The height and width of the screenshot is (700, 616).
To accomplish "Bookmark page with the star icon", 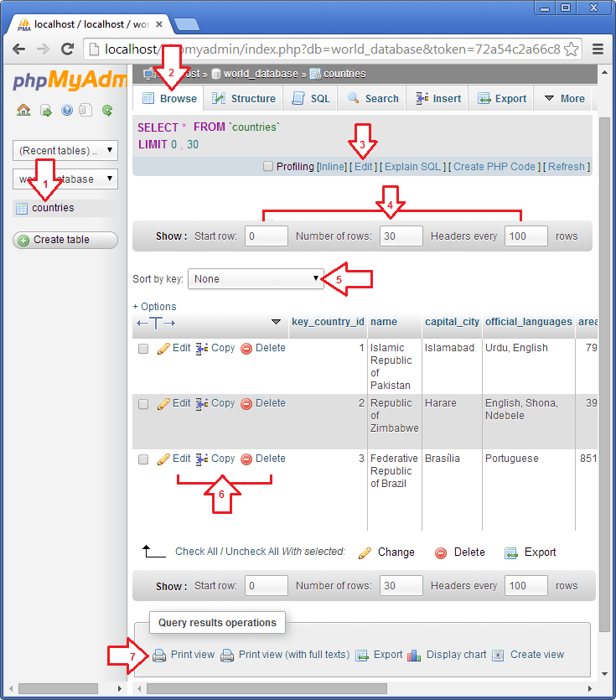I will point(572,49).
